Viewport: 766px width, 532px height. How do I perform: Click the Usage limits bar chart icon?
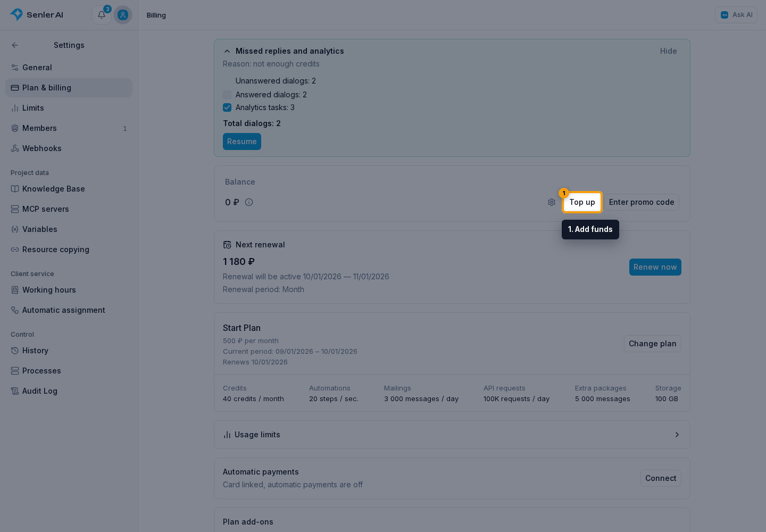227,435
